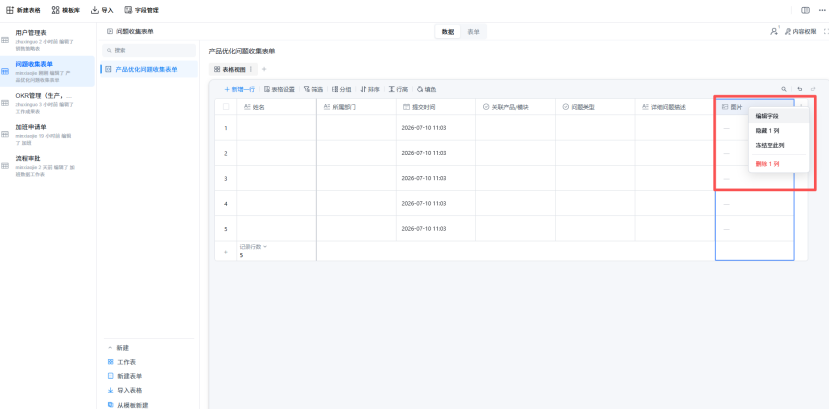Click the redo arrow icon
The height and width of the screenshot is (409, 830).
(813, 89)
